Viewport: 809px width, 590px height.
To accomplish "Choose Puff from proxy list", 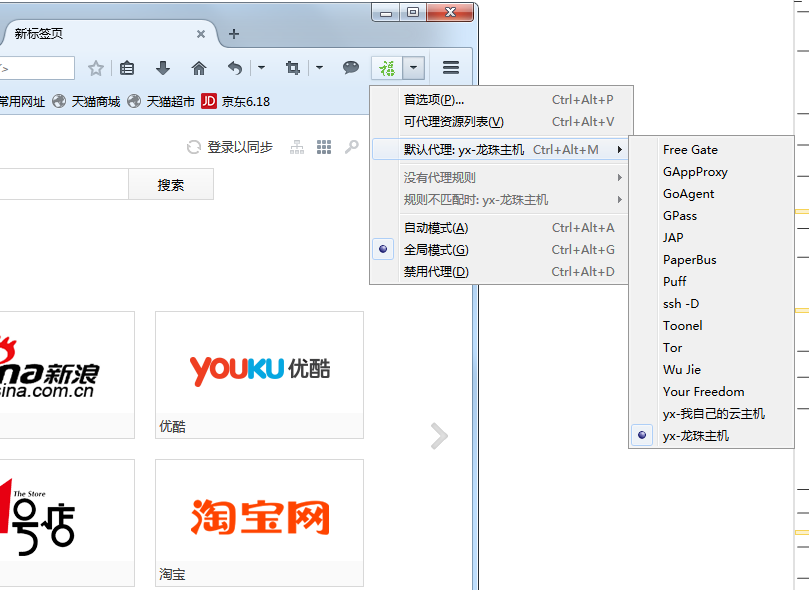I will pos(711,282).
